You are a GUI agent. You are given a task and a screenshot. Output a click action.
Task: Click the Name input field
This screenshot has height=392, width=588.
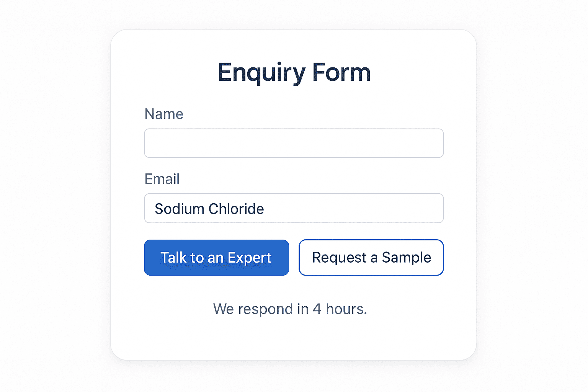[x=294, y=143]
